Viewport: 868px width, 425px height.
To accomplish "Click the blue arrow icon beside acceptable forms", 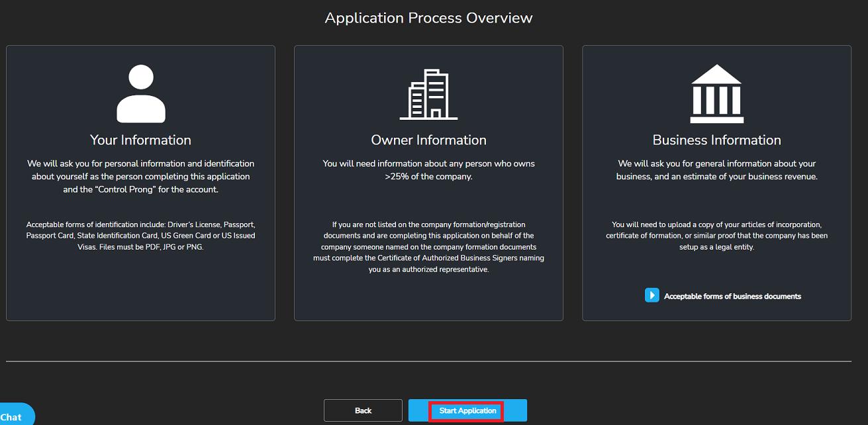I will click(651, 295).
